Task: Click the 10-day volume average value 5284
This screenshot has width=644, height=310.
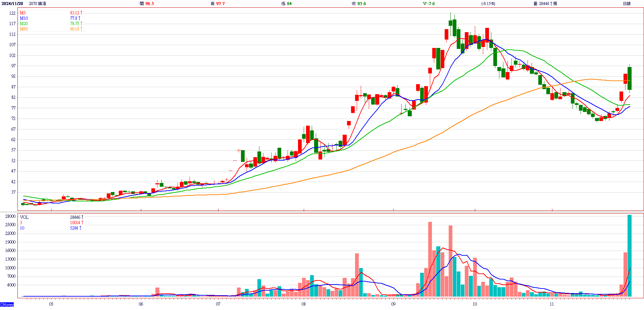Action: point(75,228)
